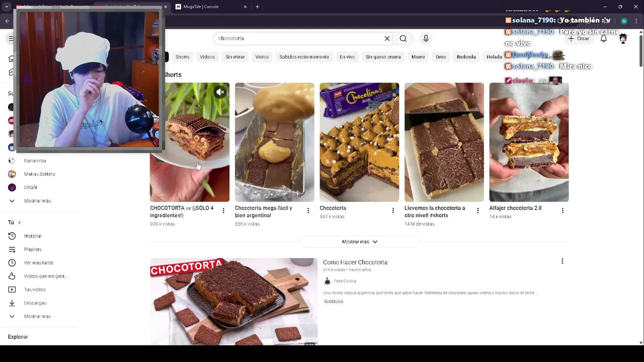This screenshot has height=362, width=644.
Task: Select the Redonda filter chip
Action: coord(466,57)
